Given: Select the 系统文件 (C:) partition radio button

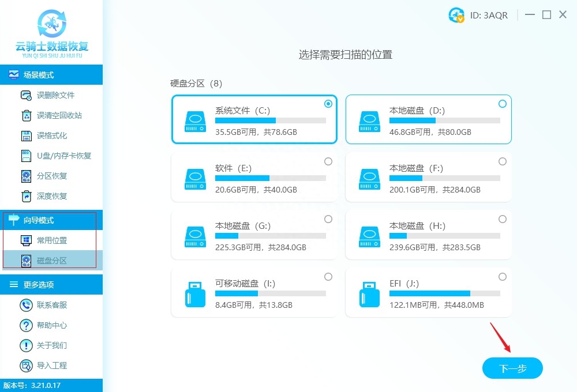Looking at the screenshot, I should pos(328,104).
